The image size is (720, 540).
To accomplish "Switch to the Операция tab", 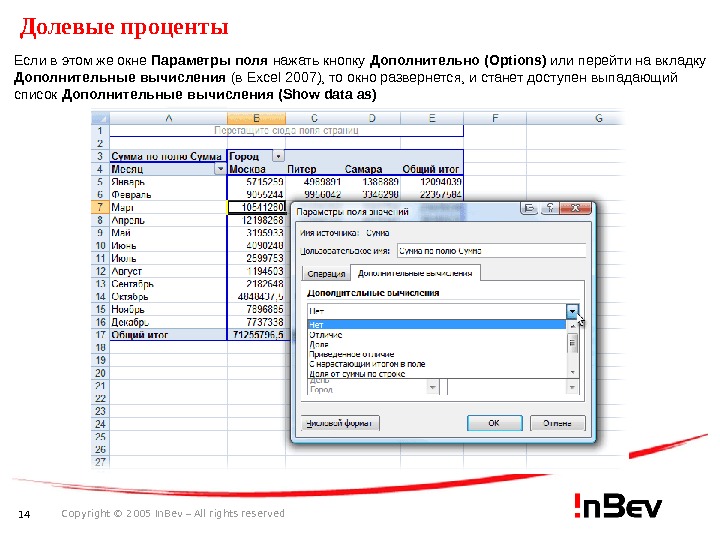I will [x=326, y=274].
